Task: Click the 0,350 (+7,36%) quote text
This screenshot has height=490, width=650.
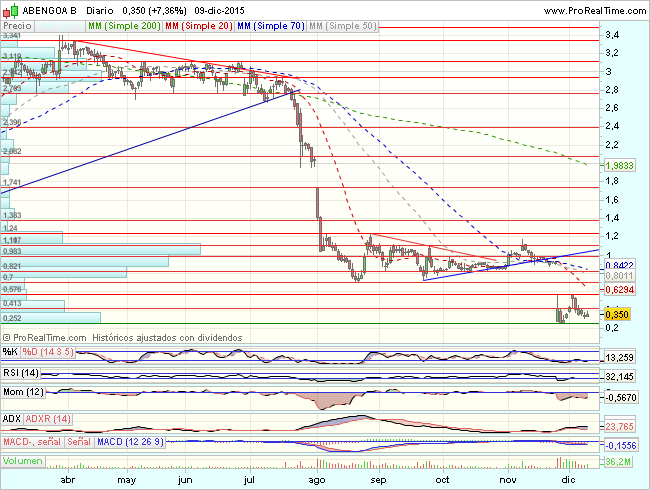Action: 154,11
